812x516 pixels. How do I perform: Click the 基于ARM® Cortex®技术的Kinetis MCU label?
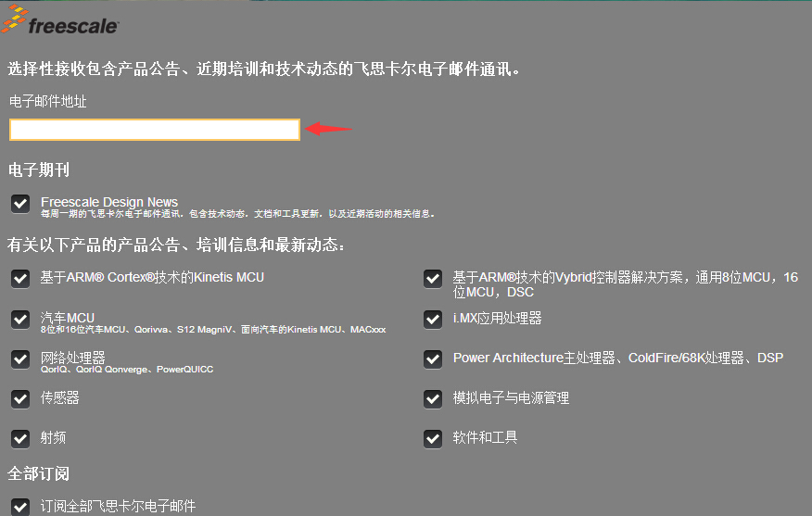152,277
